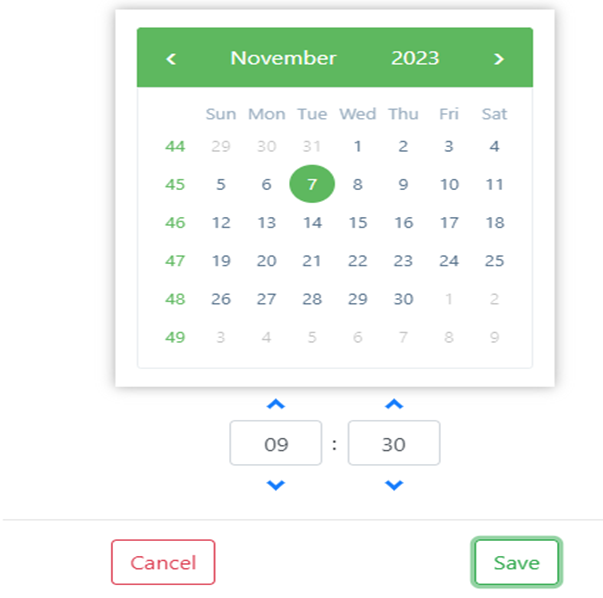Image resolution: width=603 pixels, height=598 pixels.
Task: Pick November 30 on calendar
Action: (403, 299)
